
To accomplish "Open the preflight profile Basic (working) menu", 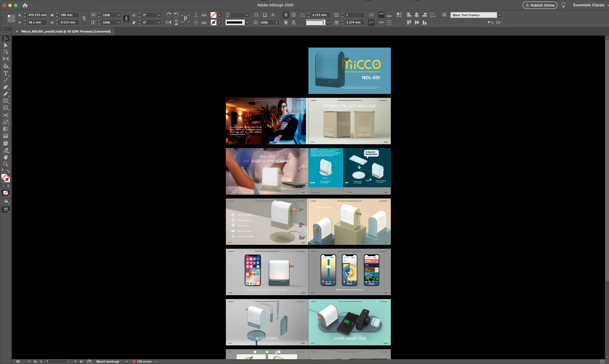I will tap(127, 361).
